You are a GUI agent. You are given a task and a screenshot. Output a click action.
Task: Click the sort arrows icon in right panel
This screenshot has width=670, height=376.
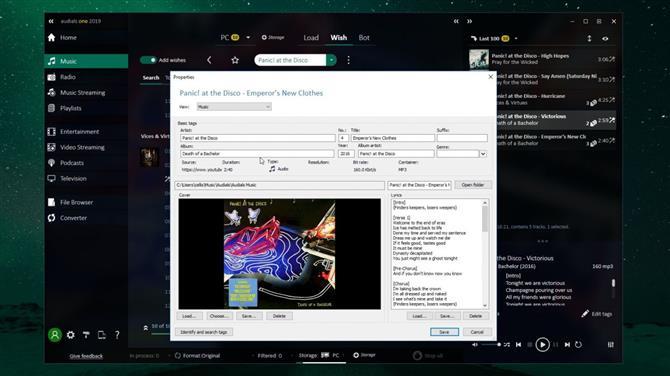pos(589,38)
